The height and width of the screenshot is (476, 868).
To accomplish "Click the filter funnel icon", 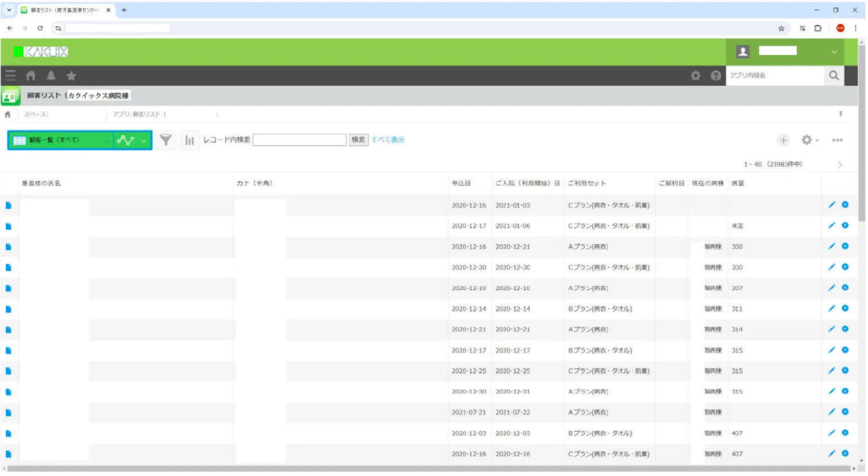I will coord(166,140).
